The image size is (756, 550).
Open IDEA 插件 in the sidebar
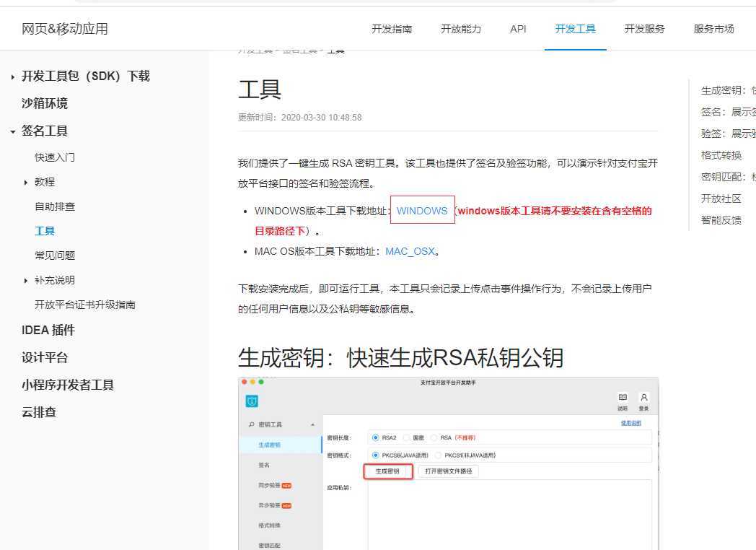[48, 330]
